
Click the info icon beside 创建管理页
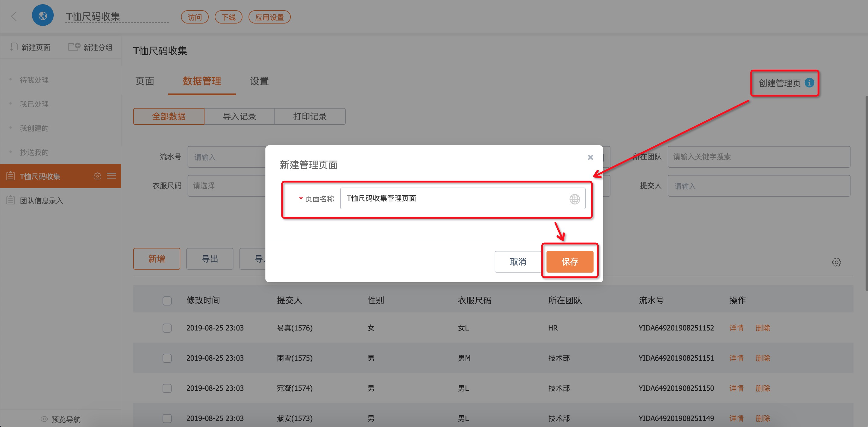pos(809,83)
